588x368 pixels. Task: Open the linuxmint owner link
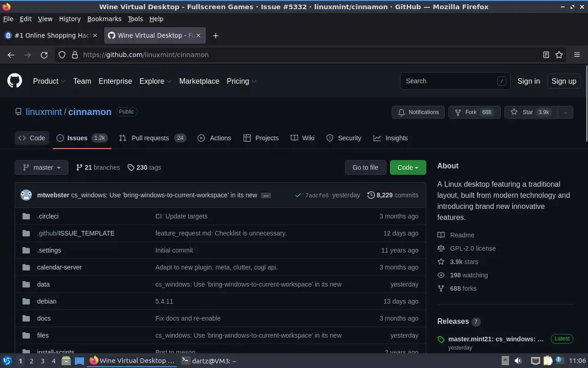(x=44, y=112)
